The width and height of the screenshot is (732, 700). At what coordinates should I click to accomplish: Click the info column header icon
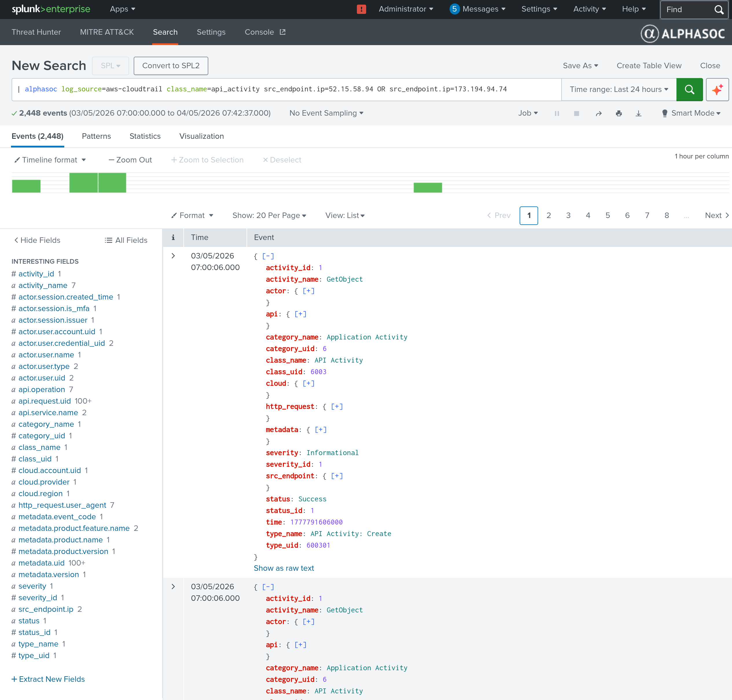(173, 237)
